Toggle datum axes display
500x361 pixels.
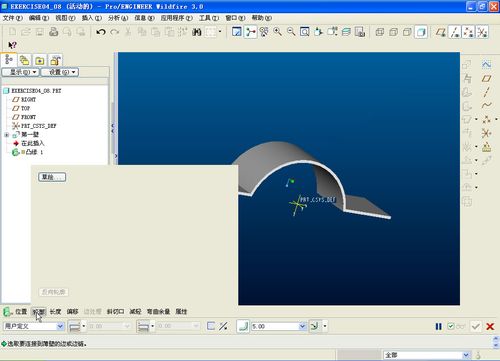[455, 32]
